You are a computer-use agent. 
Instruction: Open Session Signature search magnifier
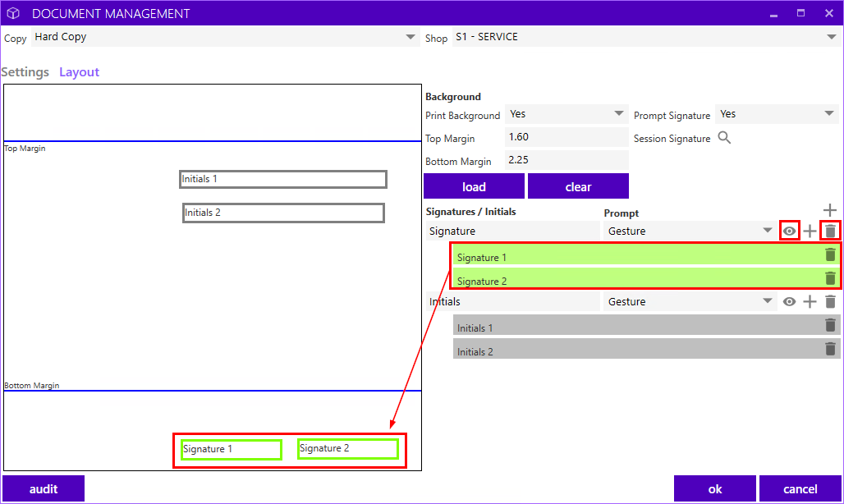[724, 138]
